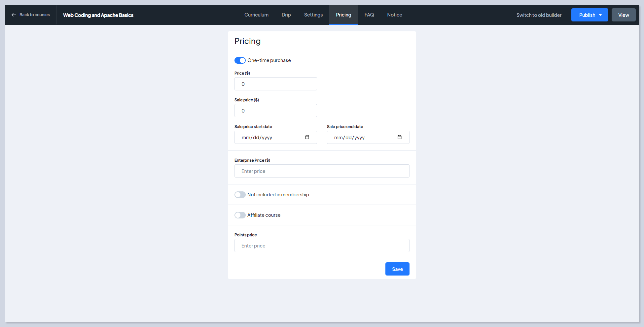Click Back to courses link
The width and height of the screenshot is (644, 327).
coord(34,15)
